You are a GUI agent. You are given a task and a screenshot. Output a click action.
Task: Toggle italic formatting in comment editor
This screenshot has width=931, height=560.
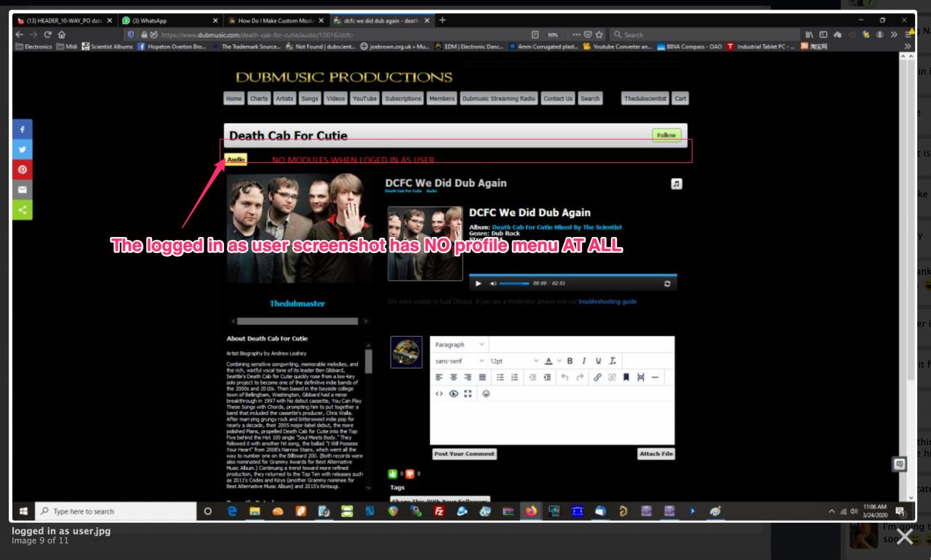(x=585, y=361)
